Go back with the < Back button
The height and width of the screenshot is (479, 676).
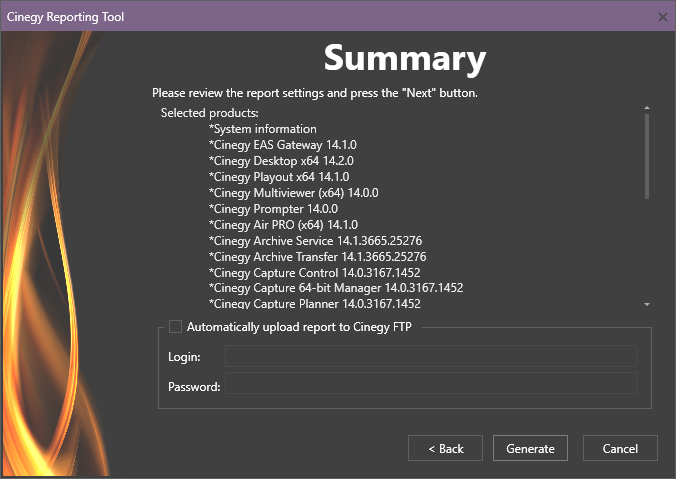coord(445,448)
